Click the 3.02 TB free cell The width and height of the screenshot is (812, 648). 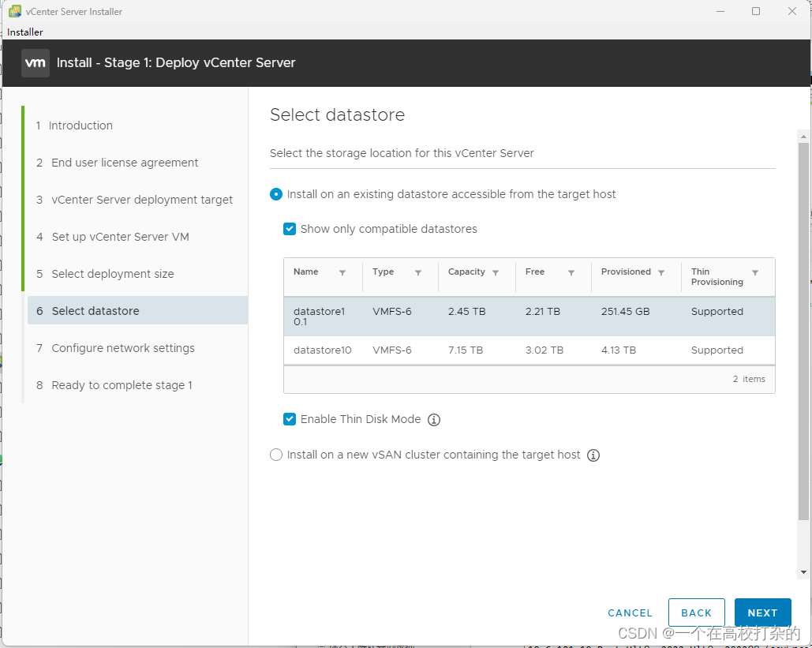click(544, 350)
